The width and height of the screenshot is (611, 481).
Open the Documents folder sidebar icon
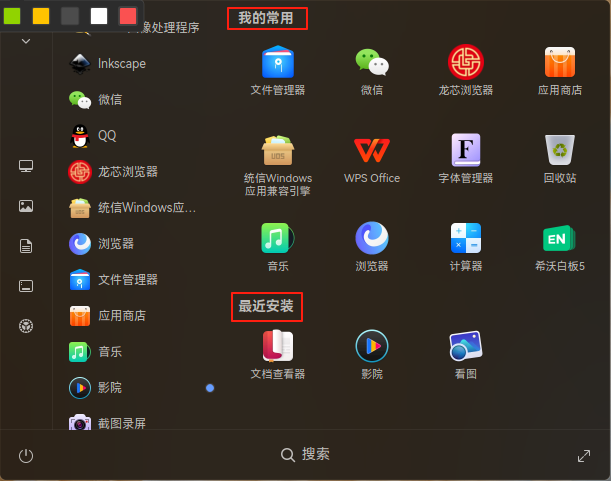pyautogui.click(x=26, y=246)
